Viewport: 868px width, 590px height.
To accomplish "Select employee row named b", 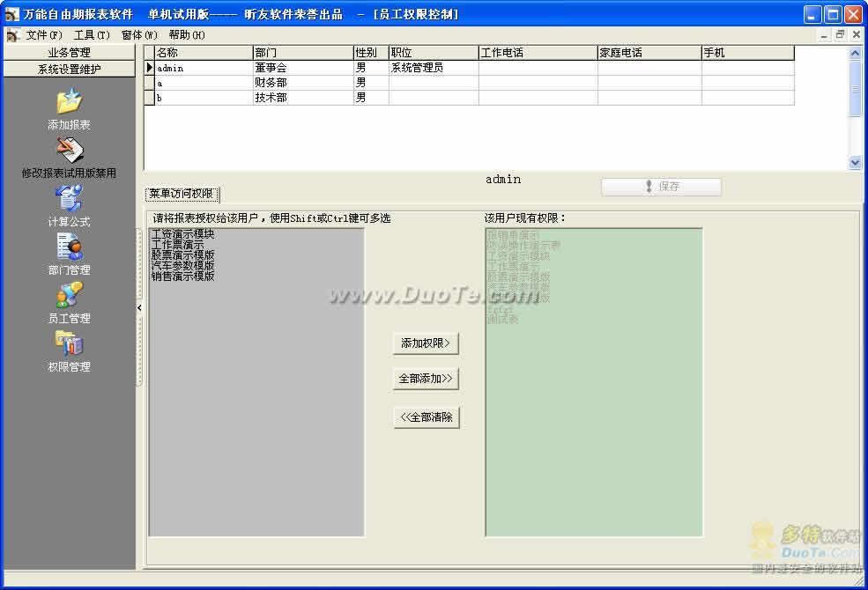I will [x=470, y=98].
